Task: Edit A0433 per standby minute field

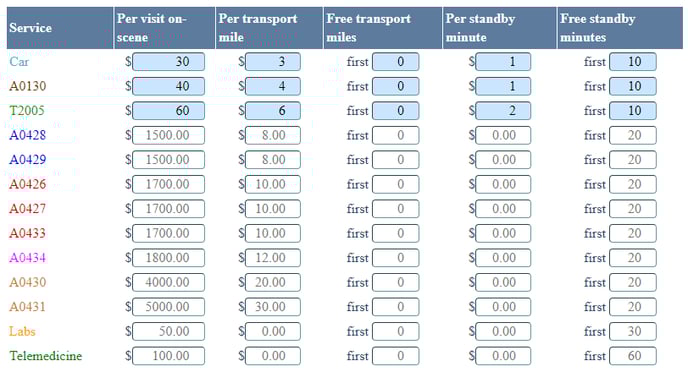Action: 503,234
